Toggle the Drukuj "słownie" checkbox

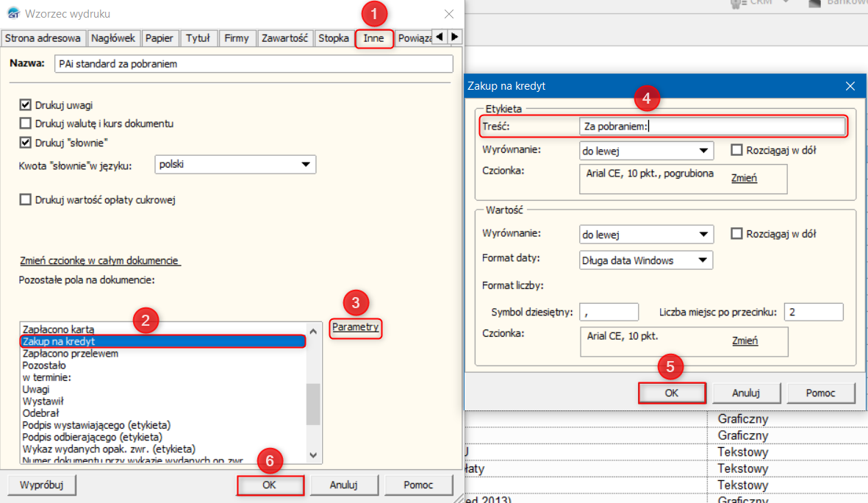click(26, 143)
